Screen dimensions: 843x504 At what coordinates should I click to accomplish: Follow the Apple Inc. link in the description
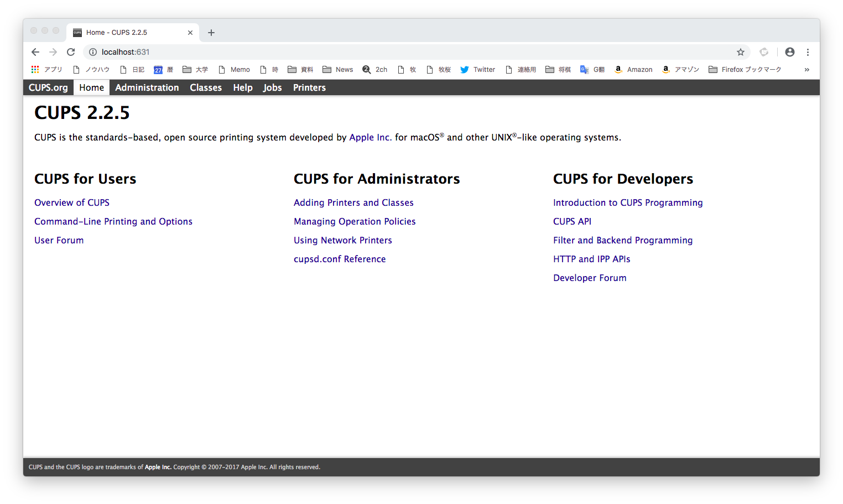[x=370, y=137]
